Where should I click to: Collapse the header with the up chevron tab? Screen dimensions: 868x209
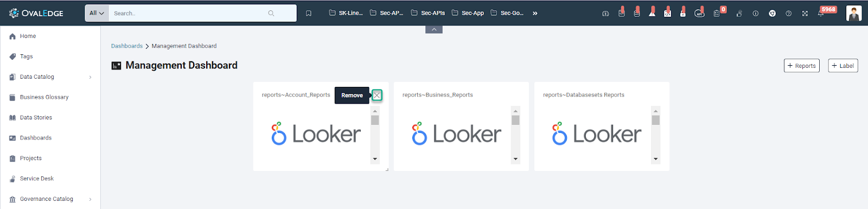coord(434,29)
